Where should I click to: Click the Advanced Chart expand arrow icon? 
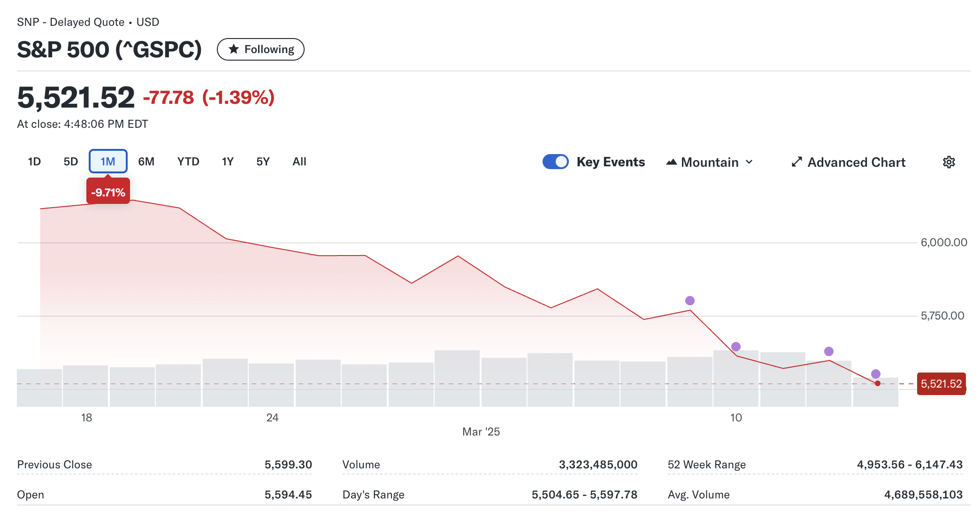[796, 162]
